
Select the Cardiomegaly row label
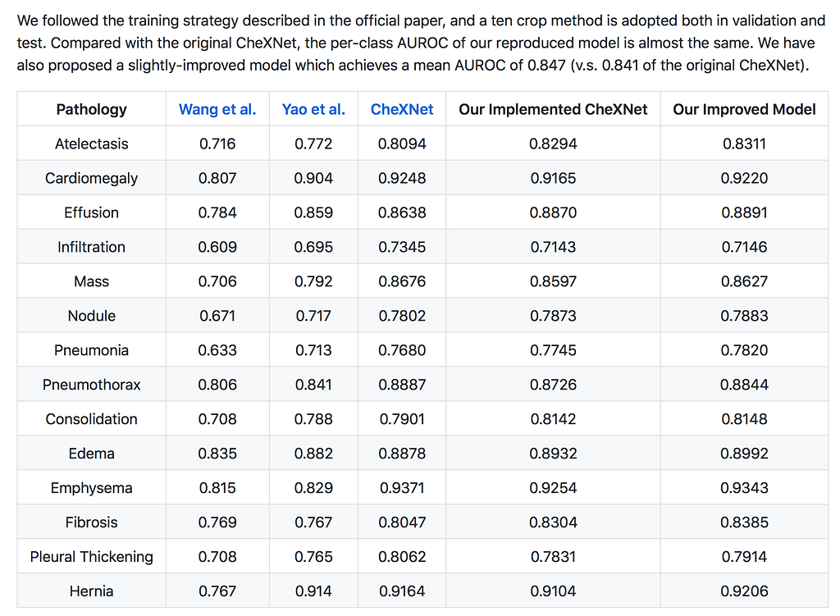point(91,178)
